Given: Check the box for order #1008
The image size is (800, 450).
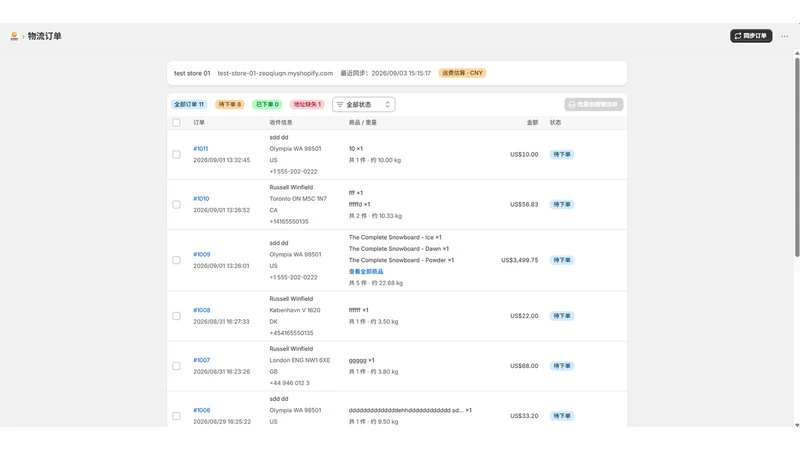Looking at the screenshot, I should (177, 316).
